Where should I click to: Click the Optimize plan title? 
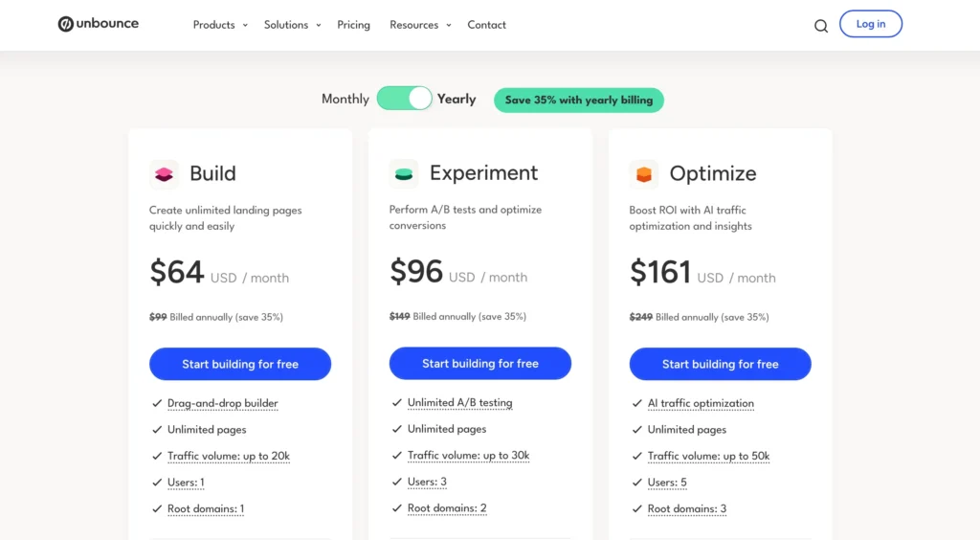click(x=712, y=173)
